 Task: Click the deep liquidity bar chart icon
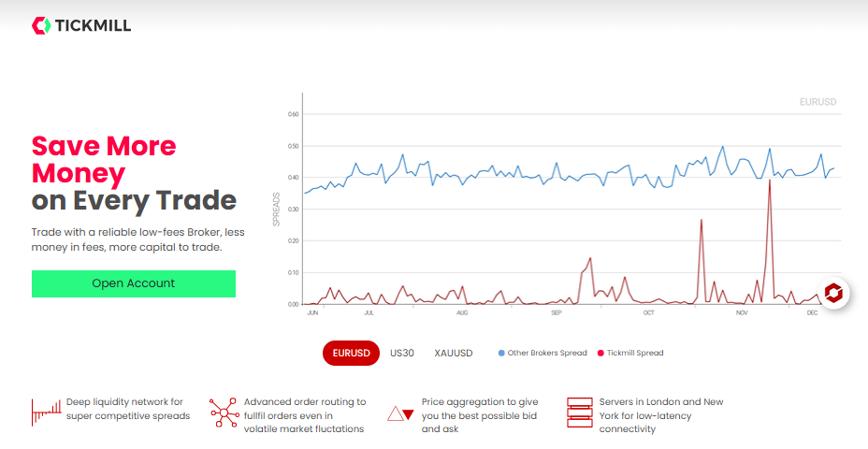click(x=47, y=413)
